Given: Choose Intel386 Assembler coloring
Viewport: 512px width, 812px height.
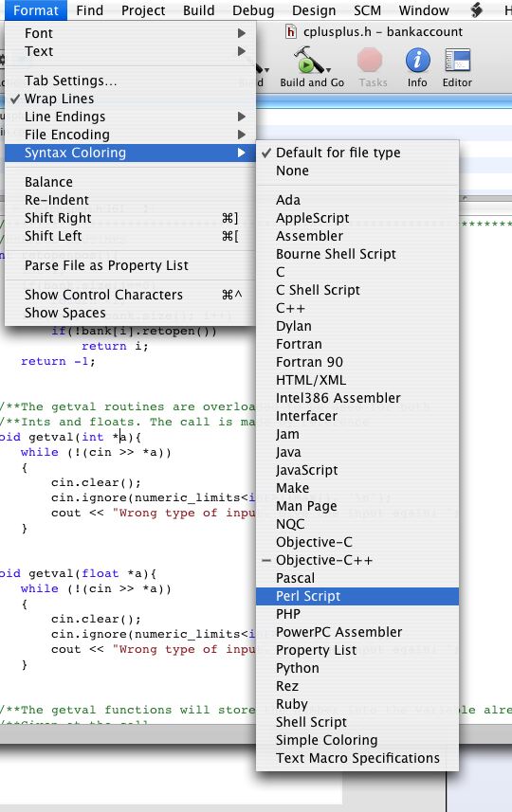Looking at the screenshot, I should [357, 398].
